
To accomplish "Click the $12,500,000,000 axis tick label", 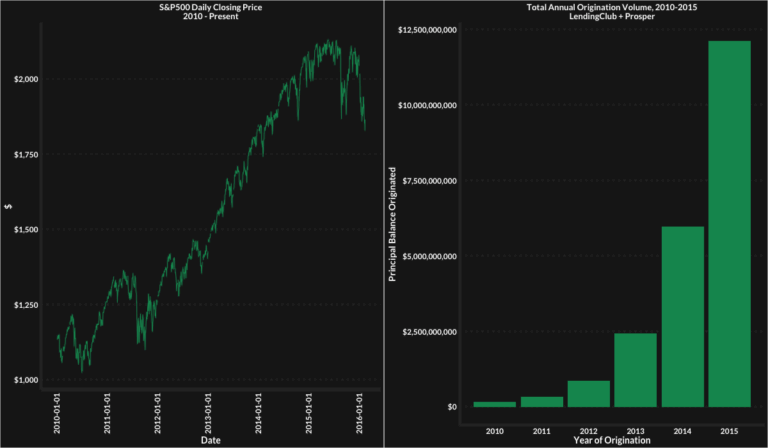I will 427,30.
